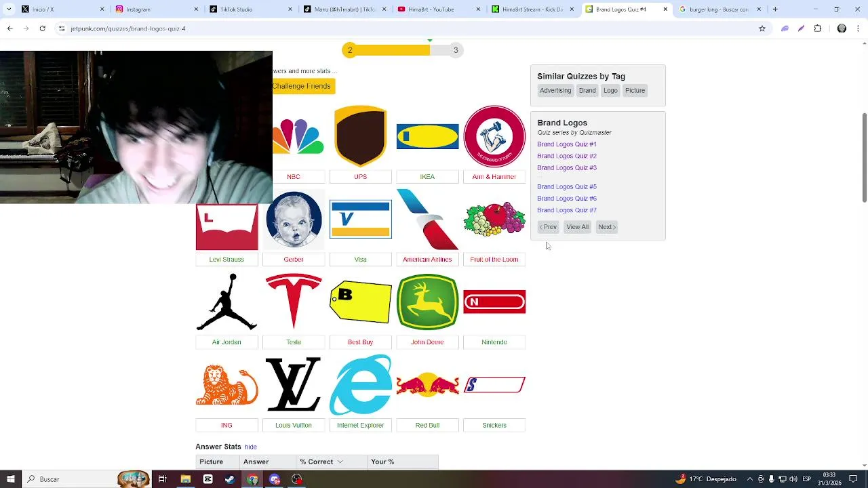
Task: Click the John Deere deer logo
Action: coord(427,302)
